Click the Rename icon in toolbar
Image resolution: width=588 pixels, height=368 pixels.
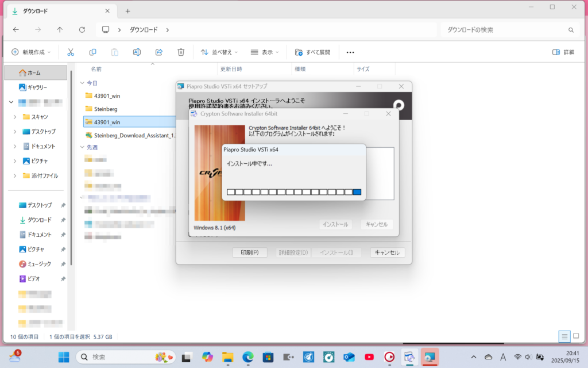click(x=137, y=52)
